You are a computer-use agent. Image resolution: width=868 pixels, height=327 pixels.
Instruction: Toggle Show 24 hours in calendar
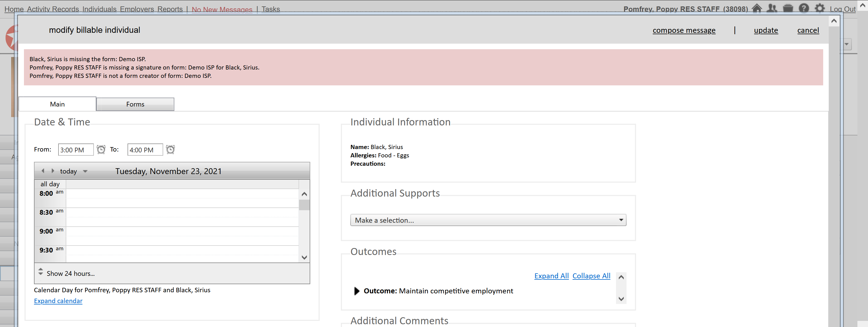[x=70, y=274]
